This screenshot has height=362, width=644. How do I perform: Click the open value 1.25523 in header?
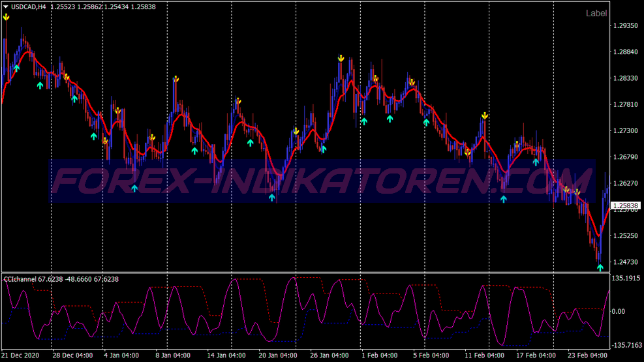pyautogui.click(x=63, y=7)
